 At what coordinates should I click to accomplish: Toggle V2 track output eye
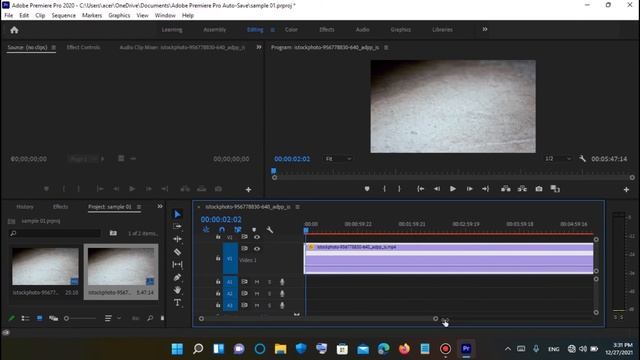tap(256, 237)
